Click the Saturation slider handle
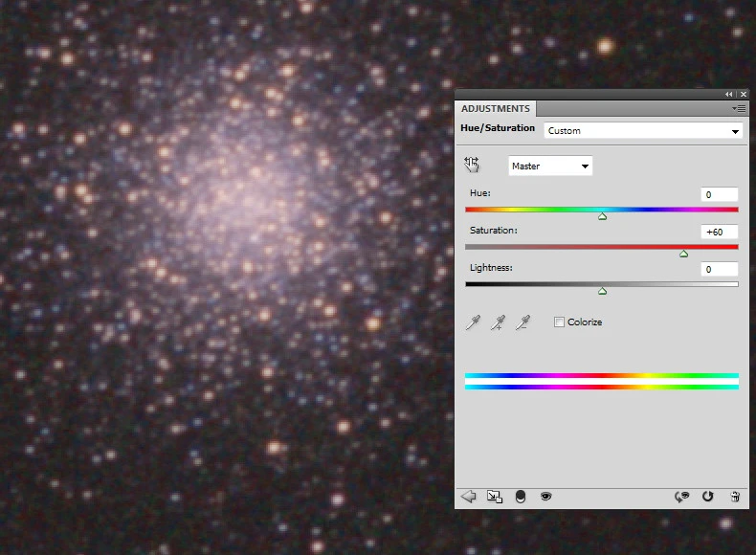Image resolution: width=756 pixels, height=555 pixels. click(x=683, y=254)
